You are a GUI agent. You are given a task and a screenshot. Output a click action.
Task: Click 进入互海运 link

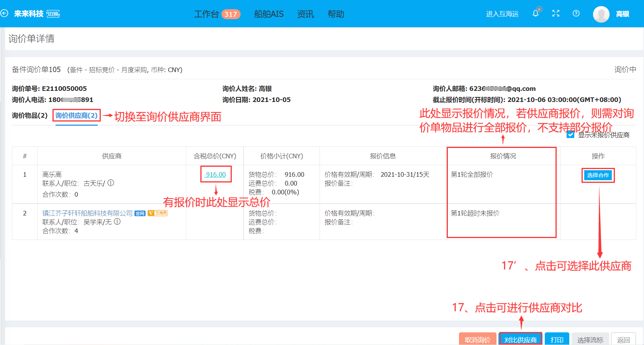(502, 14)
